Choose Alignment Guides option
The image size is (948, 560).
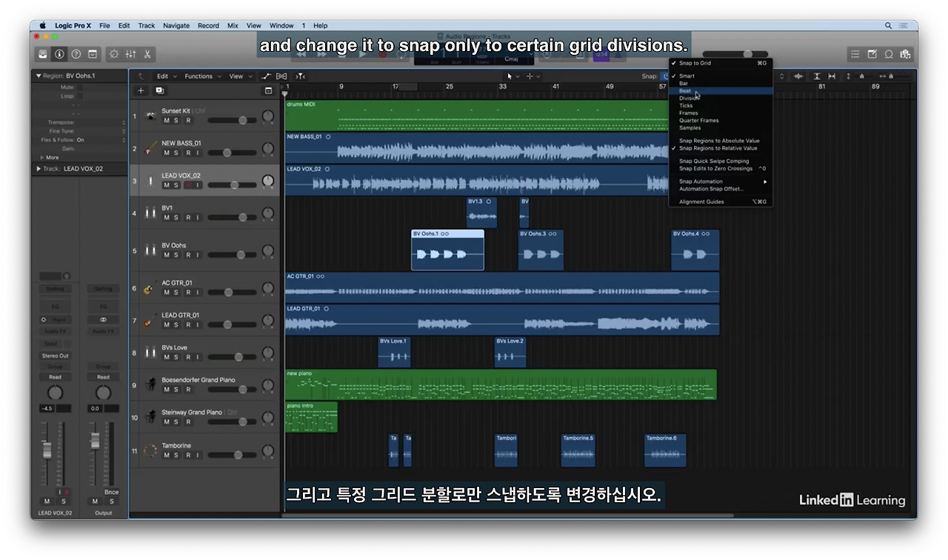click(721, 201)
